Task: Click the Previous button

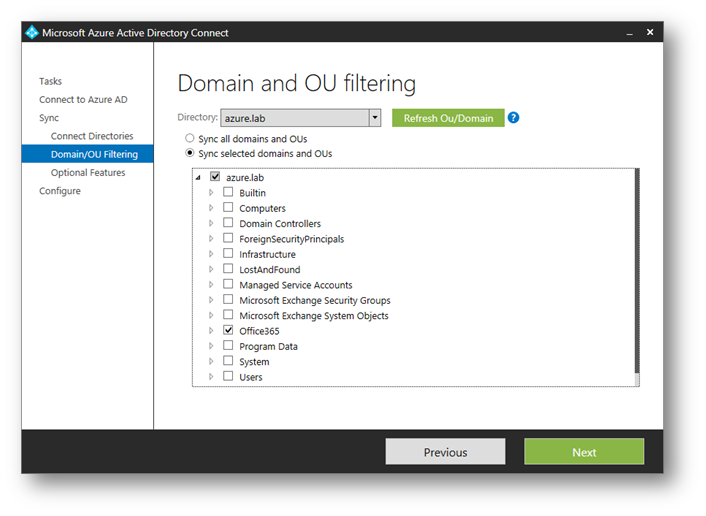Action: point(445,452)
